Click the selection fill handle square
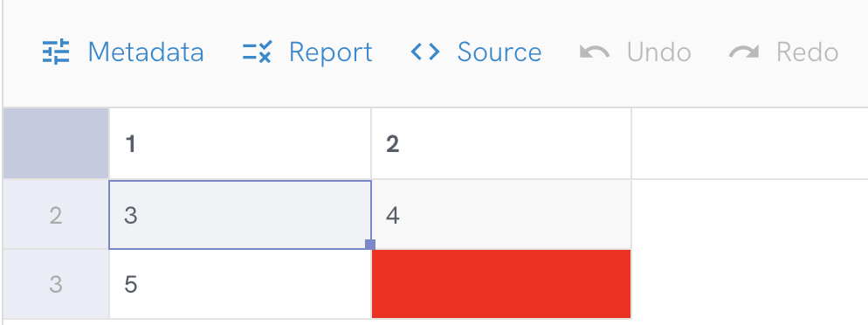The width and height of the screenshot is (868, 325). 370,245
